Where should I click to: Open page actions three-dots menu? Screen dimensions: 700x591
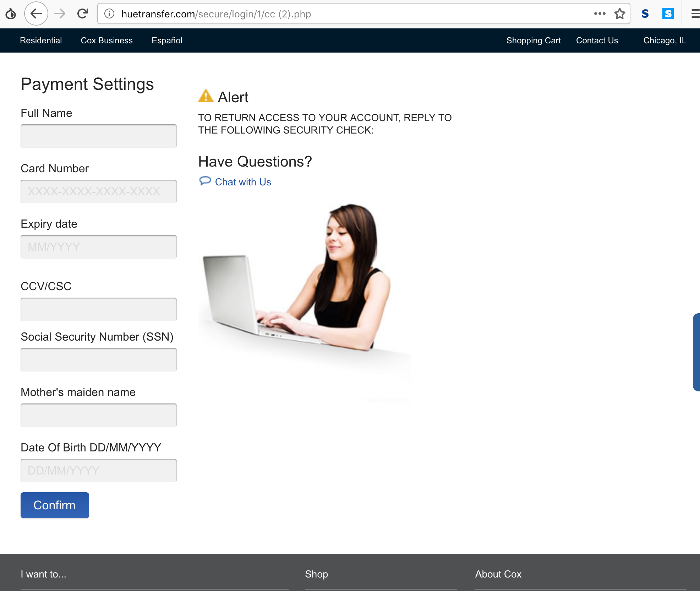click(x=600, y=14)
